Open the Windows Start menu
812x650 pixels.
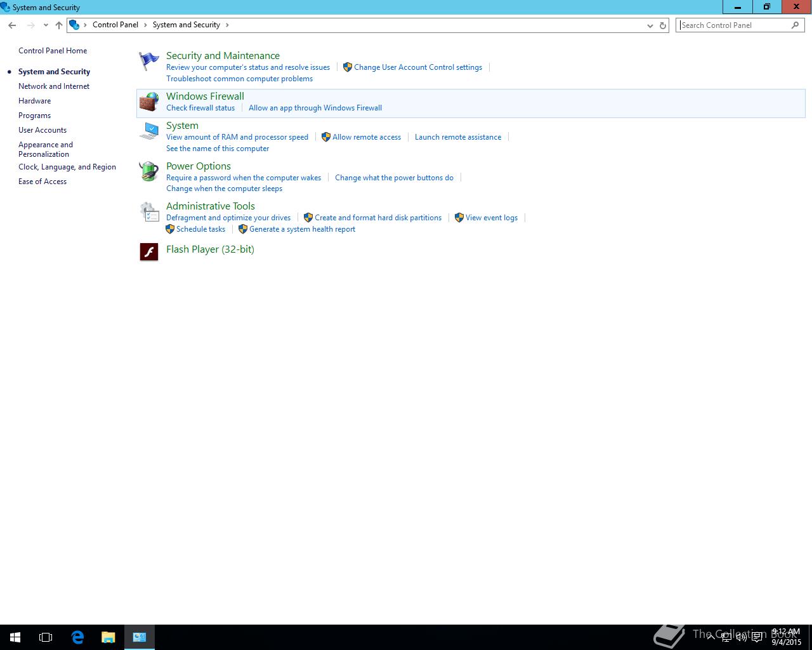click(x=15, y=637)
